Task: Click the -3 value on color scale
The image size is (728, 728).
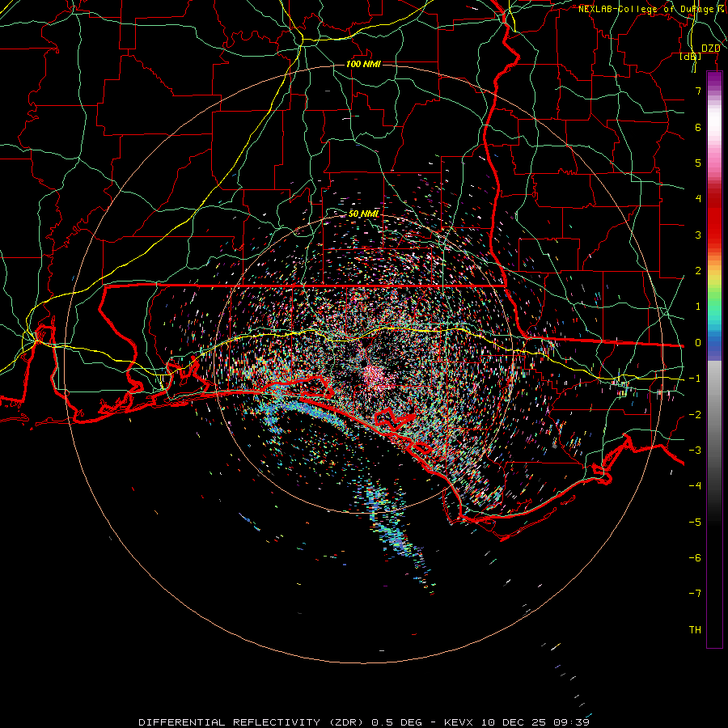Action: point(695,451)
